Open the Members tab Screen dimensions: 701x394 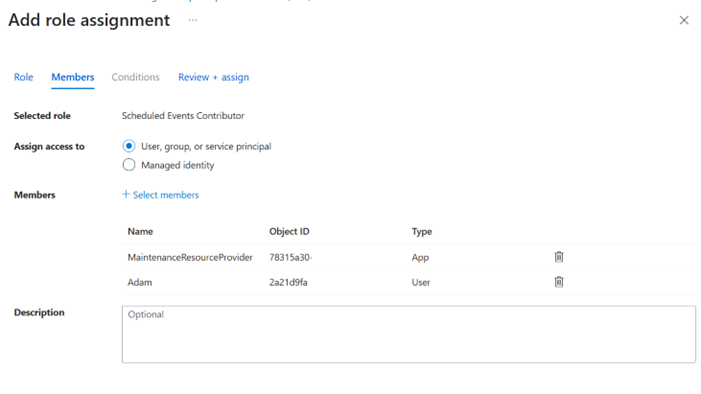[72, 77]
